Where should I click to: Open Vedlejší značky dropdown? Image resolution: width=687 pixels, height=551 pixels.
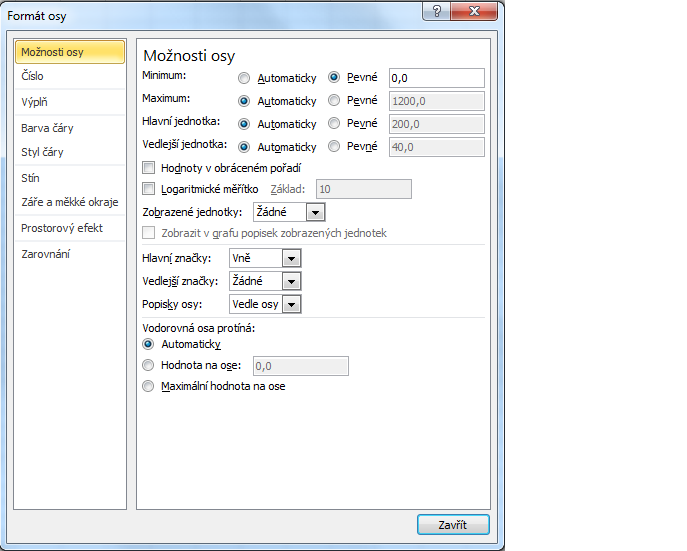pos(291,281)
